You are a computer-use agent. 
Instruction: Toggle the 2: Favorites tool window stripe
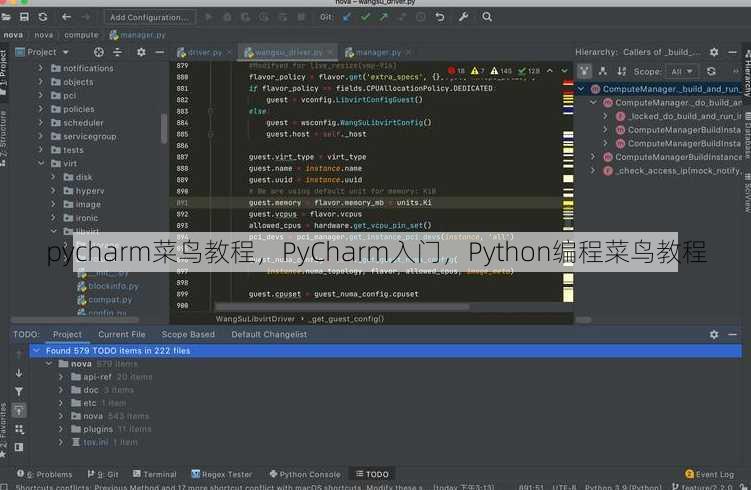(x=3, y=429)
